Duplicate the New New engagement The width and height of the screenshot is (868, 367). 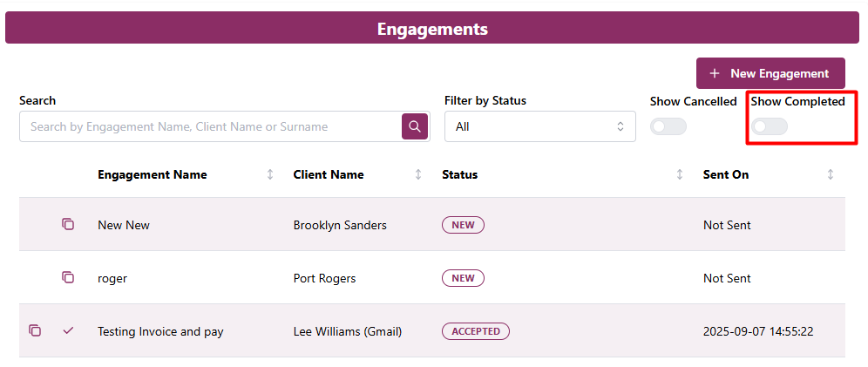(x=68, y=224)
